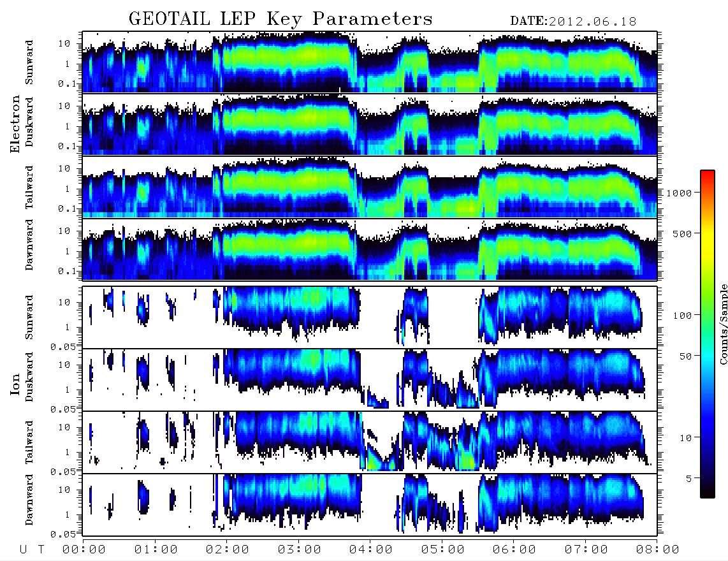Click the 05:00 time tick label
Screen dimensions: 728x561
(443, 550)
